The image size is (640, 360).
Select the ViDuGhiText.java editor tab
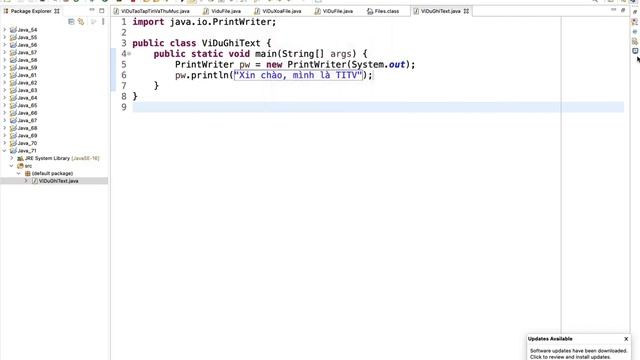440,11
